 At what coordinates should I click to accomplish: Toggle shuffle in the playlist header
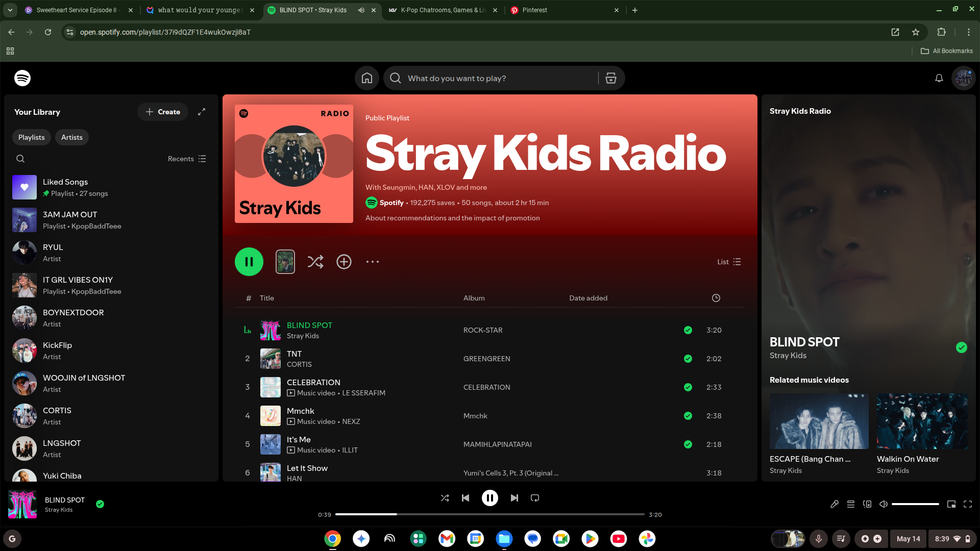[x=315, y=262]
